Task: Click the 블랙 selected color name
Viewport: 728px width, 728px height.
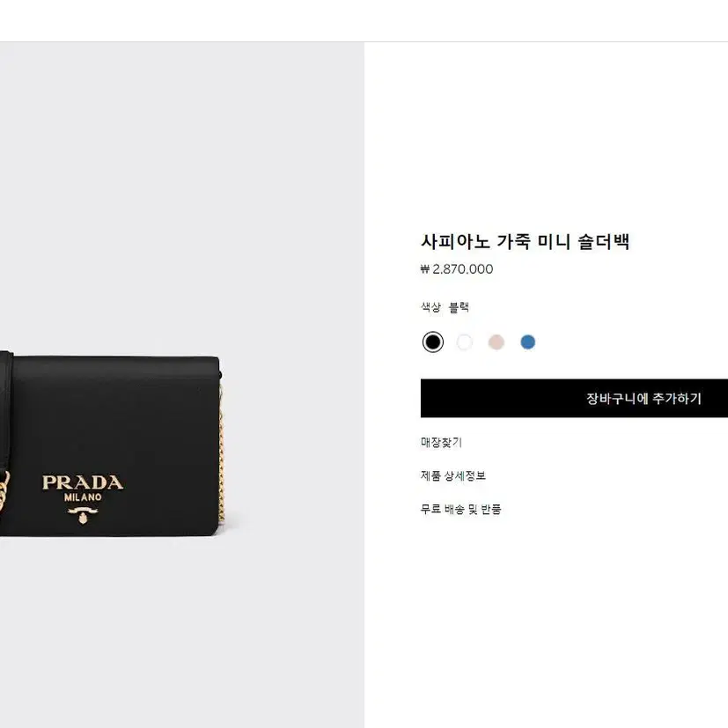Action: coord(460,307)
